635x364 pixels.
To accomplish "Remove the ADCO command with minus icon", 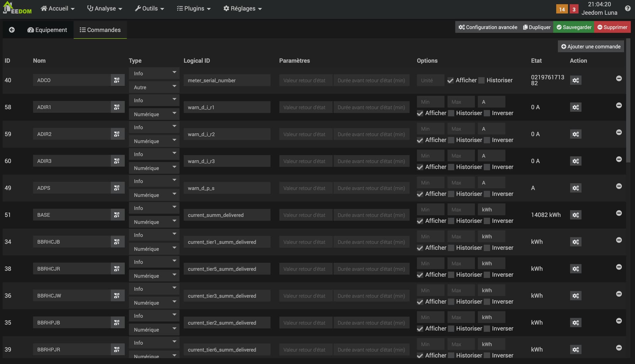I will point(619,79).
